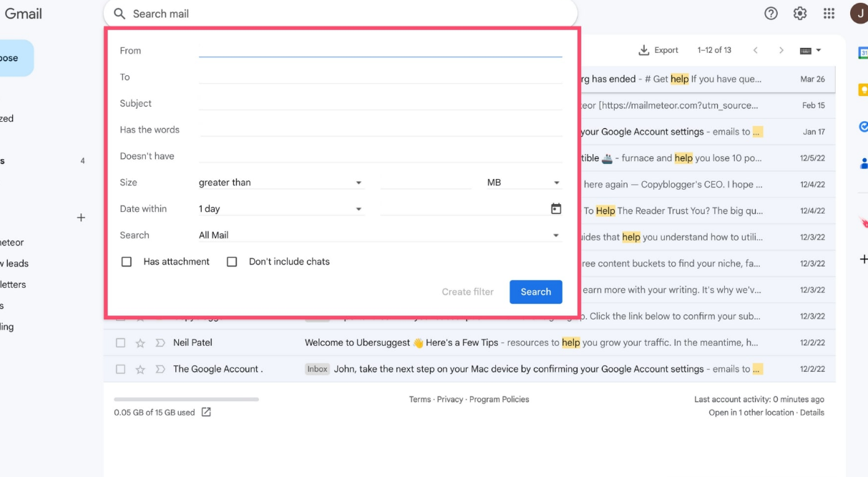The image size is (868, 477).
Task: Open Gmail settings gear
Action: [800, 14]
